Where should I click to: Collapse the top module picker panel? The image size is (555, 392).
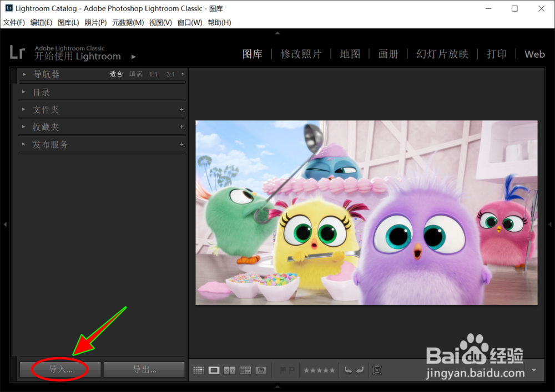pyautogui.click(x=277, y=33)
